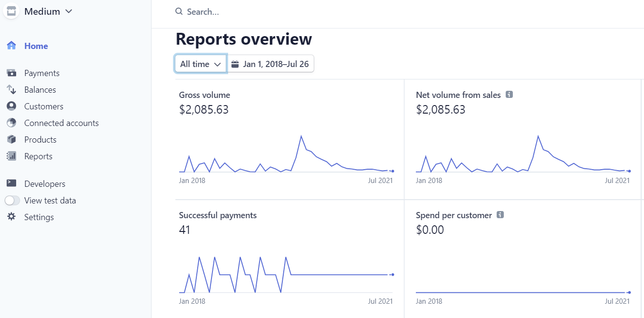Click the Customers person icon
The image size is (644, 318).
tap(11, 106)
